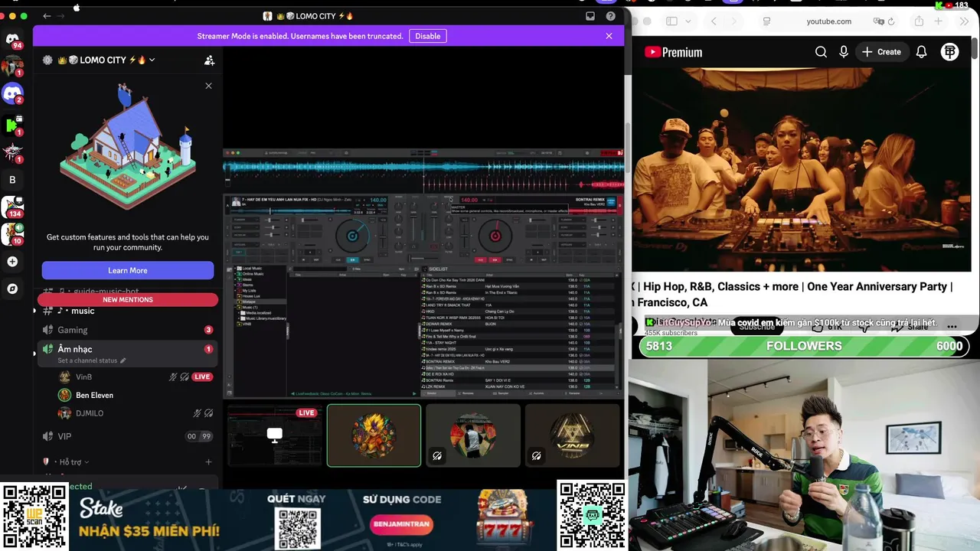The width and height of the screenshot is (980, 551).
Task: Disable Streamer Mode
Action: pos(427,36)
